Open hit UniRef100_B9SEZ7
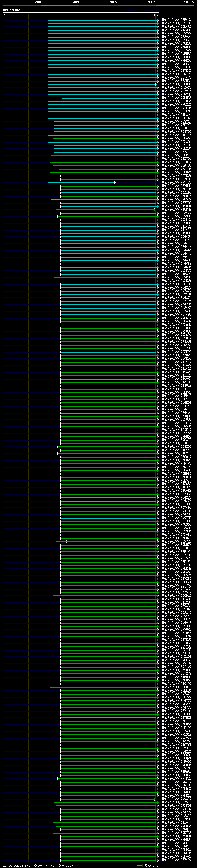 point(176,40)
